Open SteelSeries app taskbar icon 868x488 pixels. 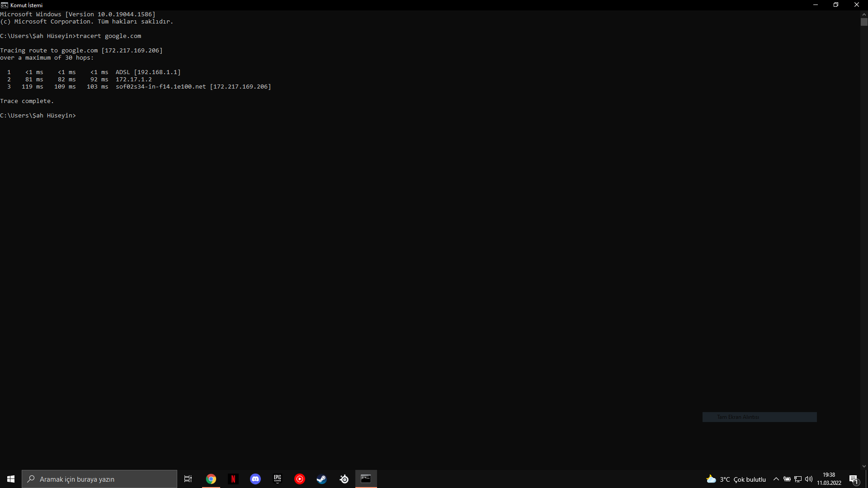pos(344,479)
